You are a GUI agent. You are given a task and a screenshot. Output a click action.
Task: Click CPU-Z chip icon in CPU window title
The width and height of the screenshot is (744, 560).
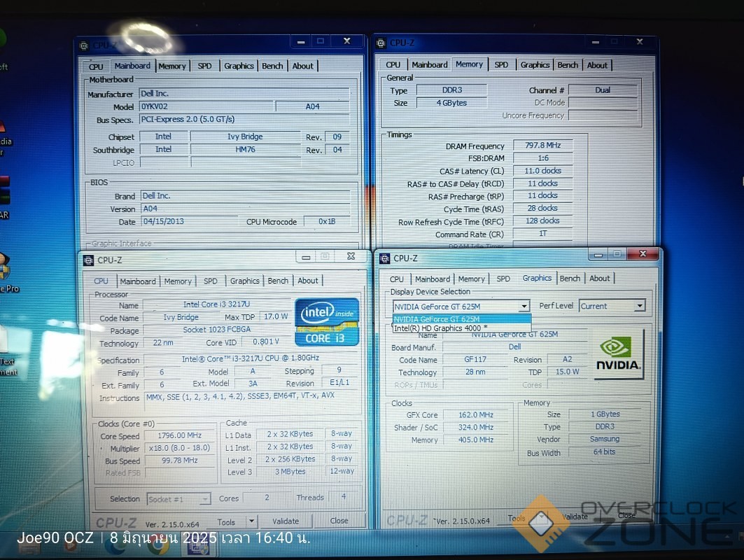pyautogui.click(x=88, y=260)
